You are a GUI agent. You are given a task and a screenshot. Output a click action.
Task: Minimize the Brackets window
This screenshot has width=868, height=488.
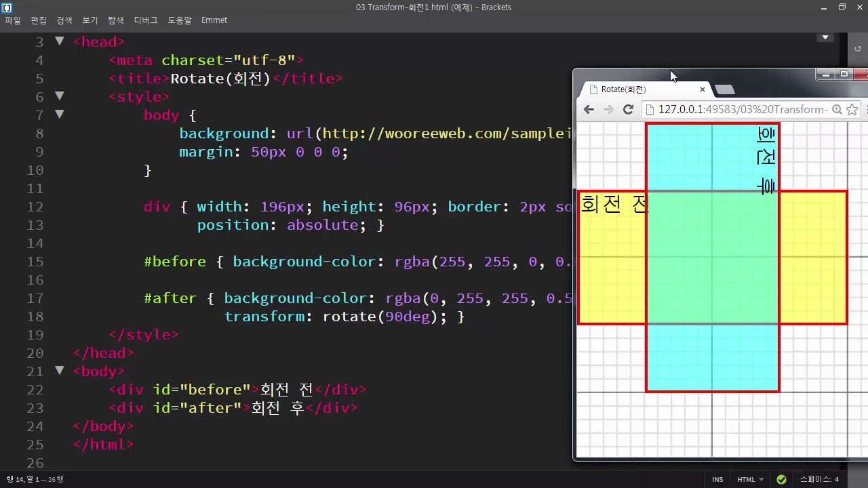[824, 7]
